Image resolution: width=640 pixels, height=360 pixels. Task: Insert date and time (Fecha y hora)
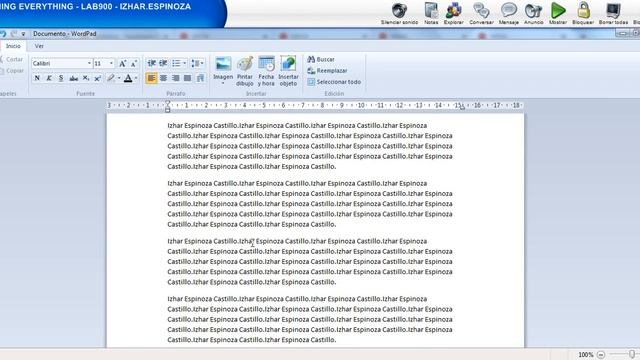(266, 71)
